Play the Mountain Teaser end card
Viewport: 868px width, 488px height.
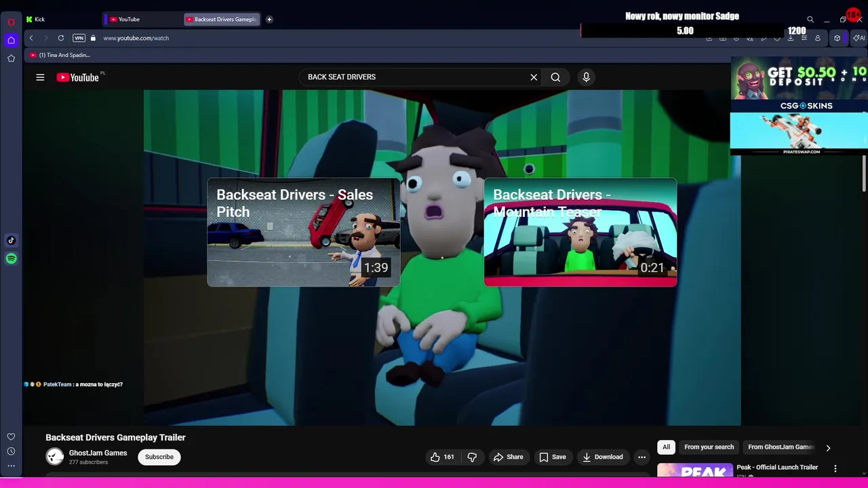pyautogui.click(x=580, y=232)
